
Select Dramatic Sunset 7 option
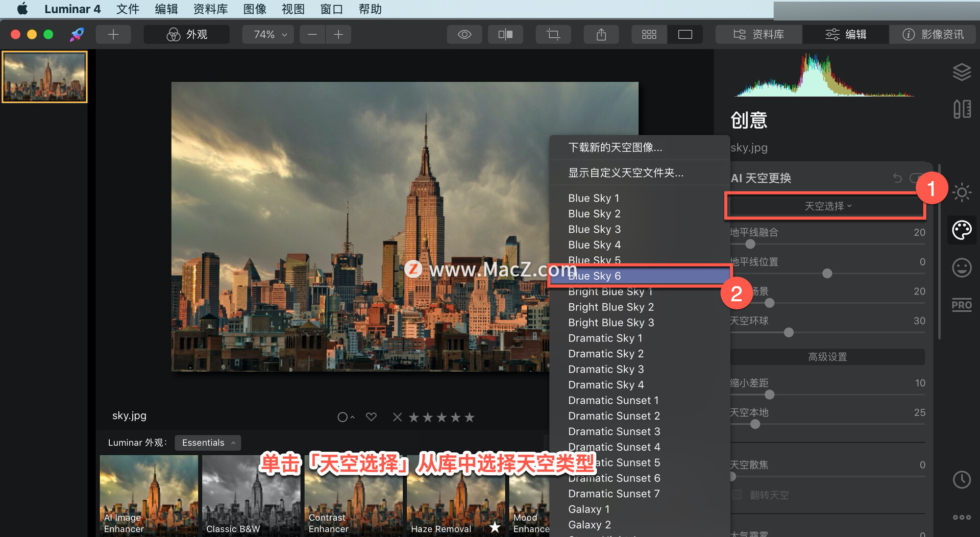[x=640, y=494]
